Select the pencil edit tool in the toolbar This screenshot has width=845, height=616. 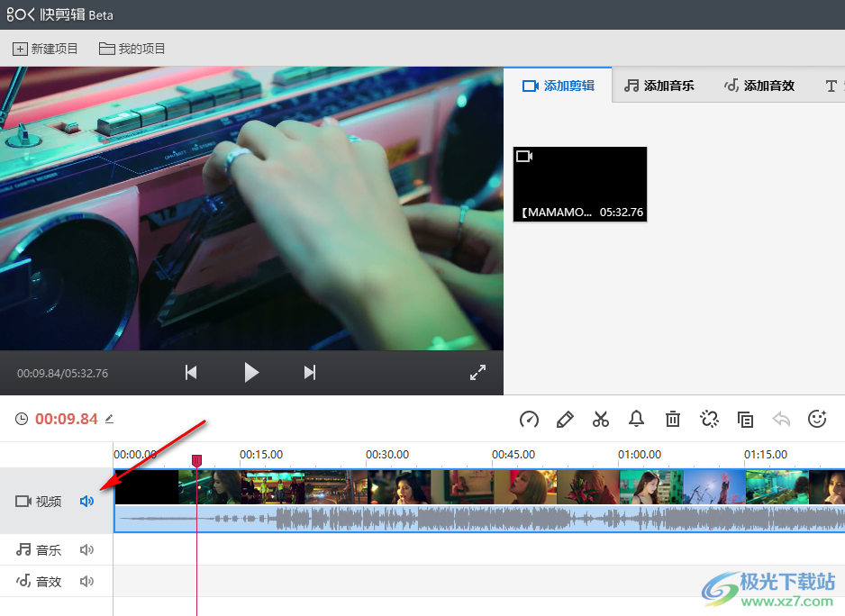(x=565, y=420)
